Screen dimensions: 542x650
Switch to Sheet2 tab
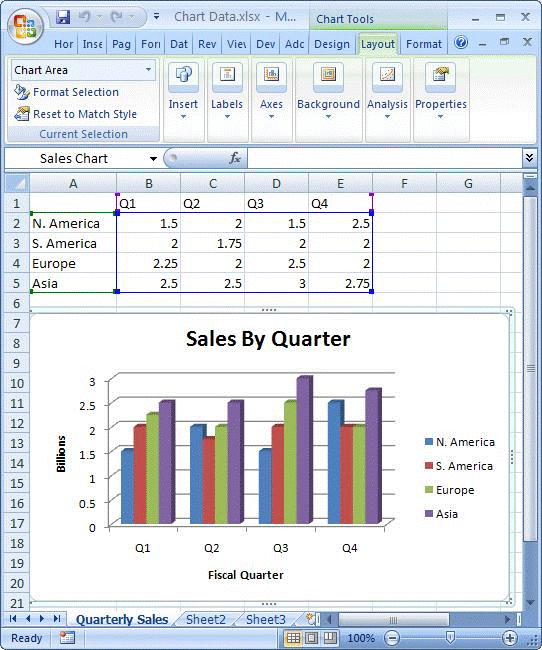(x=206, y=619)
